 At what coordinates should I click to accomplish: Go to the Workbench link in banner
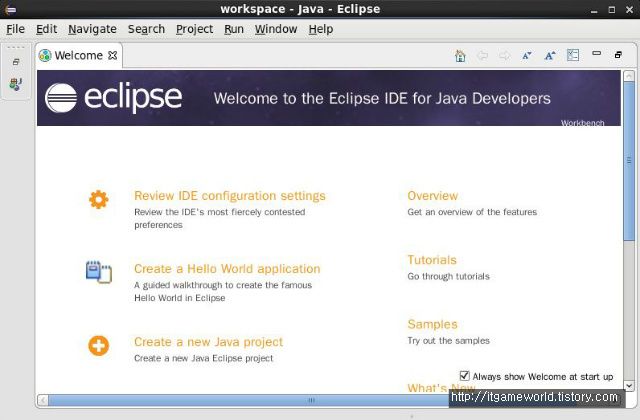click(582, 122)
